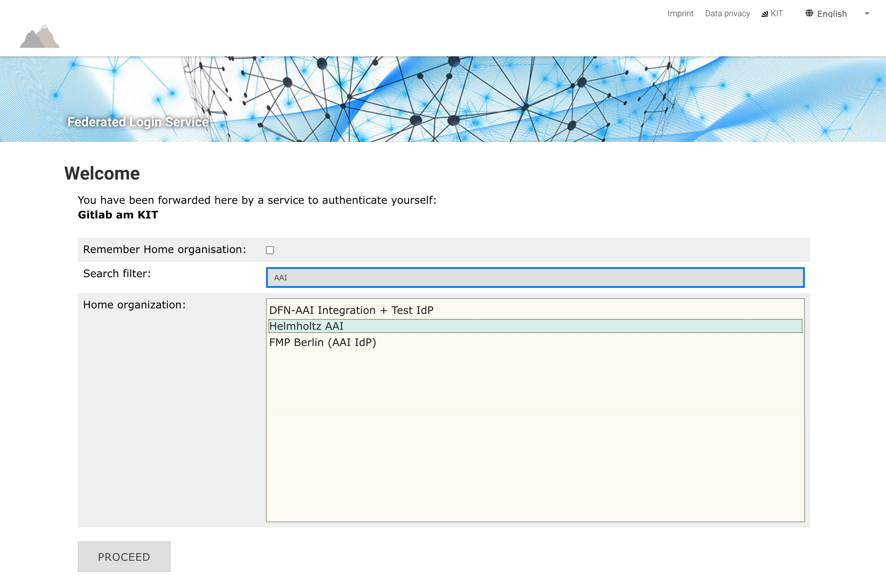Click the Gitlab am KIT service name
Image resolution: width=886 pixels, height=588 pixels.
118,214
